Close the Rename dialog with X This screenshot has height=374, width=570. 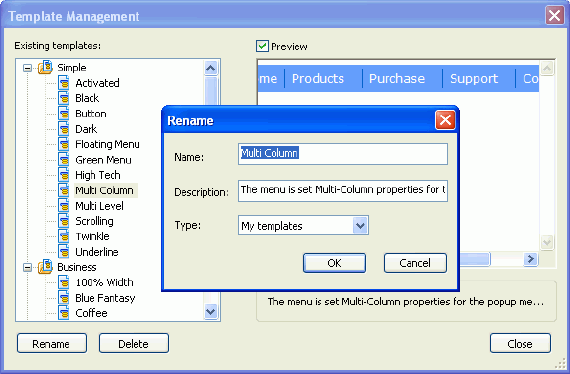click(445, 120)
